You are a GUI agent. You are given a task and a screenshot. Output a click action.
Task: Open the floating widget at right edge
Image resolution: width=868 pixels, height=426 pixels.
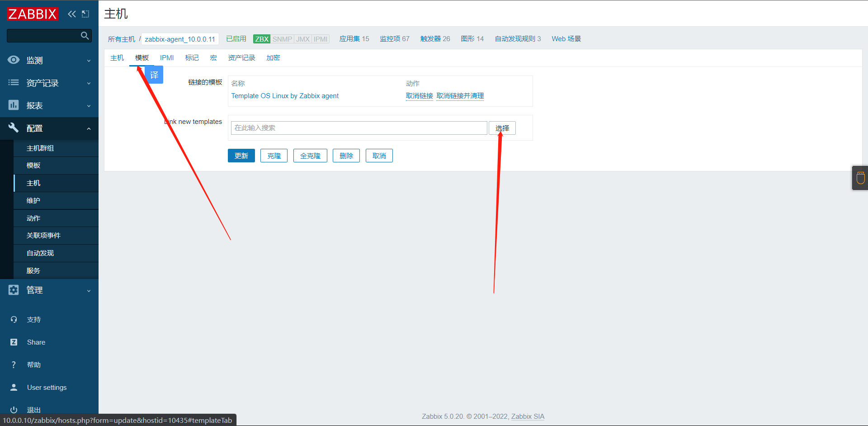point(860,178)
